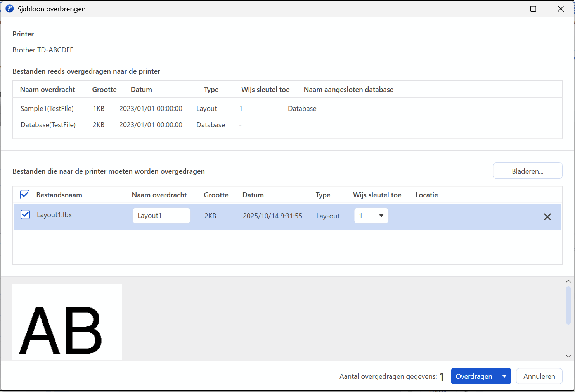The height and width of the screenshot is (392, 575).
Task: Edit the Naam overdracht field Layout1
Action: tap(161, 216)
